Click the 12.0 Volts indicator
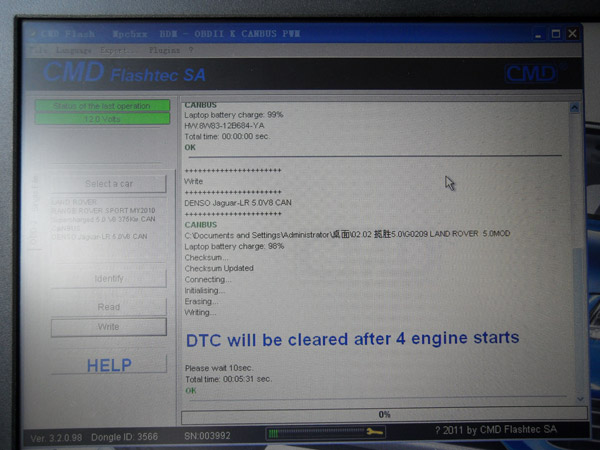Image resolution: width=600 pixels, height=450 pixels. click(102, 119)
